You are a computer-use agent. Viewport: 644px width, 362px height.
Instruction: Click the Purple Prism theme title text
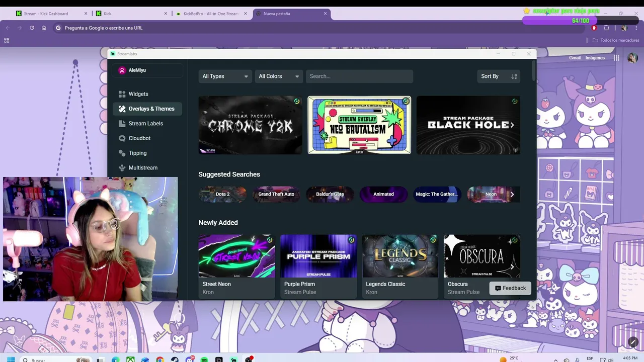coord(299,284)
